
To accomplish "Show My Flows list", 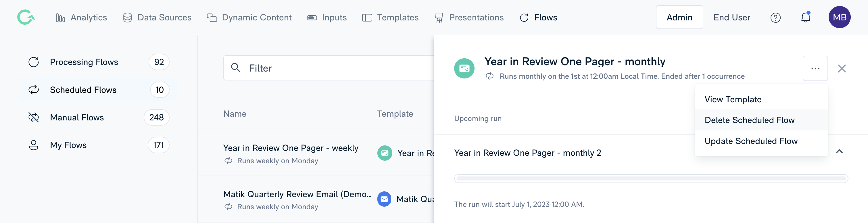I will click(98, 145).
